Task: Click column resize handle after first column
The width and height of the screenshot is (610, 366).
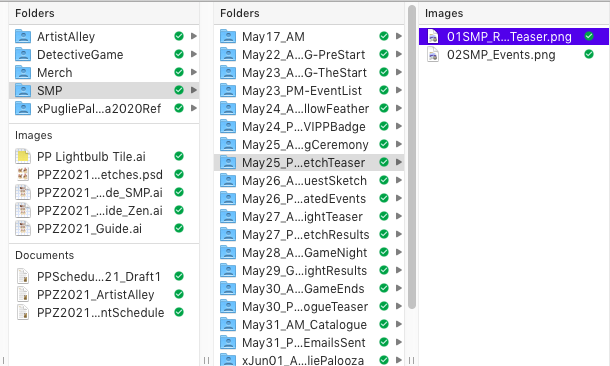Action: (207, 361)
